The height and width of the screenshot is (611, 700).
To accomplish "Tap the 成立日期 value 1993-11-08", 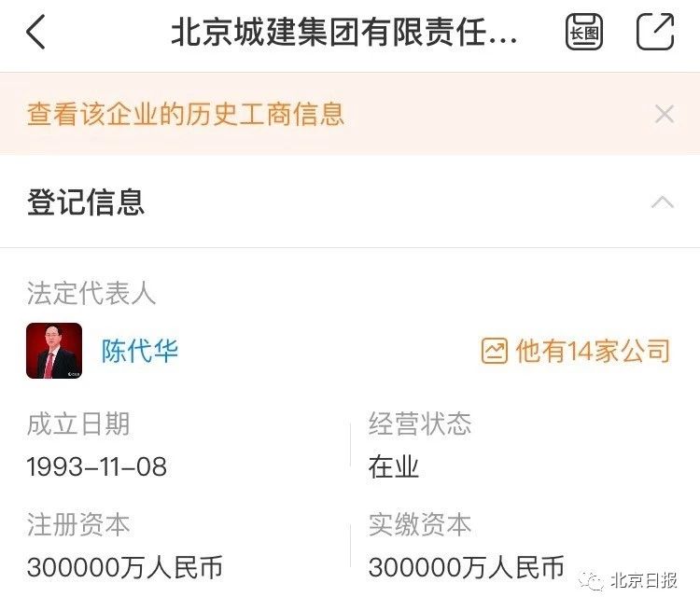I will click(x=96, y=466).
